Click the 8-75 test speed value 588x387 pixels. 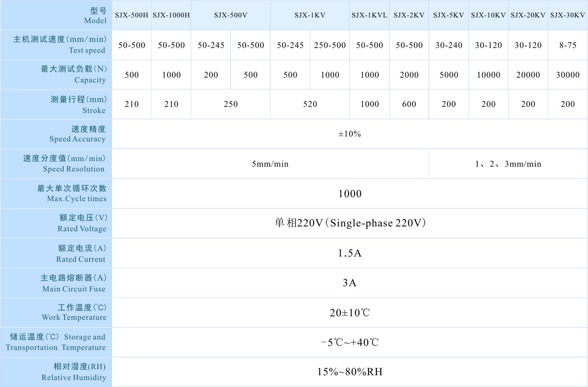(567, 45)
